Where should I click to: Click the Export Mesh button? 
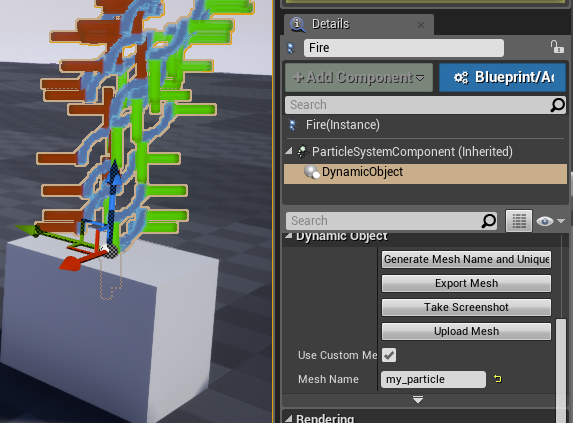click(x=466, y=283)
